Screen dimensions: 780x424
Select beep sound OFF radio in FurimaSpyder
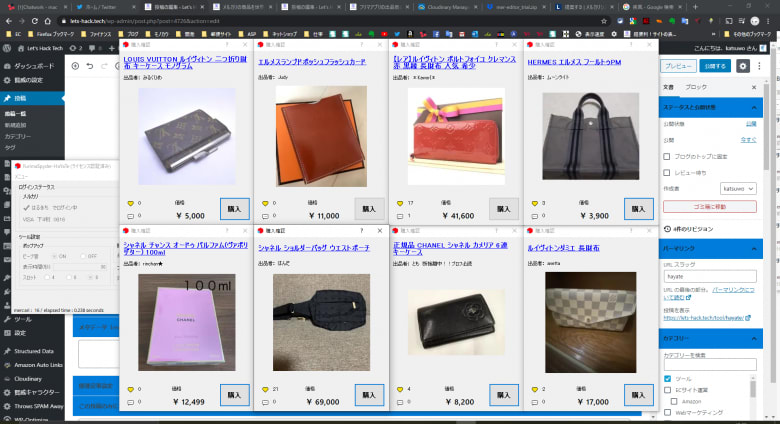(83, 256)
